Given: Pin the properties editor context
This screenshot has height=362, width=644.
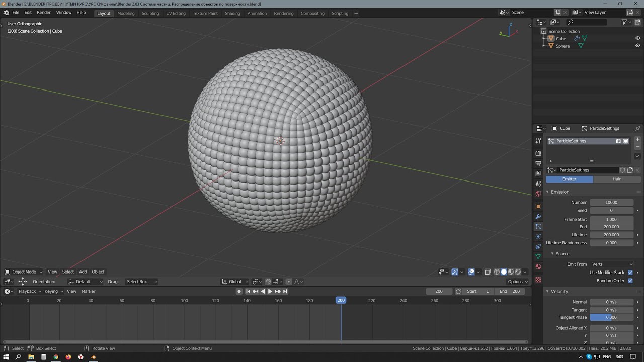Looking at the screenshot, I should (637, 128).
